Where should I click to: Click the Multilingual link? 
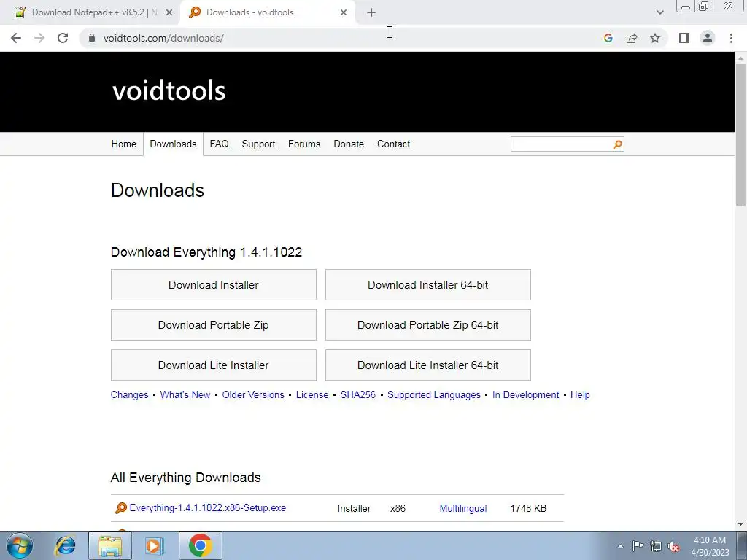pyautogui.click(x=463, y=508)
